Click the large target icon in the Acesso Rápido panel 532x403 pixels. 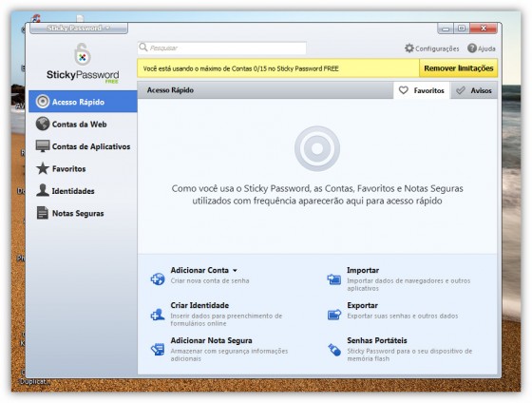click(x=317, y=148)
